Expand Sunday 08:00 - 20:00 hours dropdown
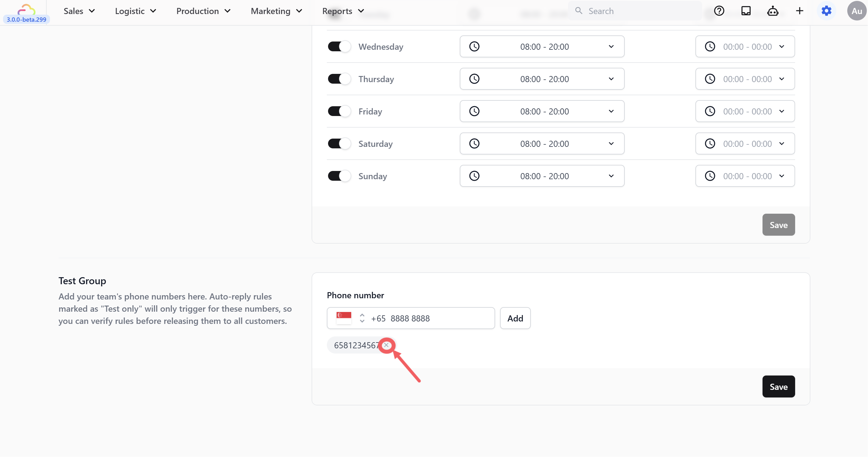 click(542, 176)
